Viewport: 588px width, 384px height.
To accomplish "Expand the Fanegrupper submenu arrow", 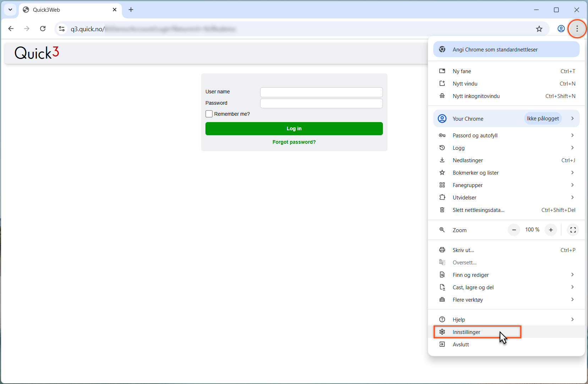I will [572, 185].
